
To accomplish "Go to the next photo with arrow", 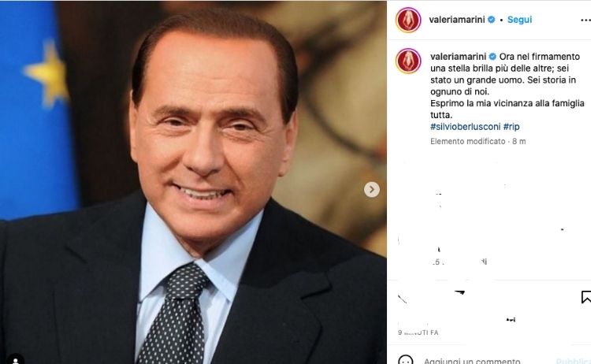I will click(372, 189).
